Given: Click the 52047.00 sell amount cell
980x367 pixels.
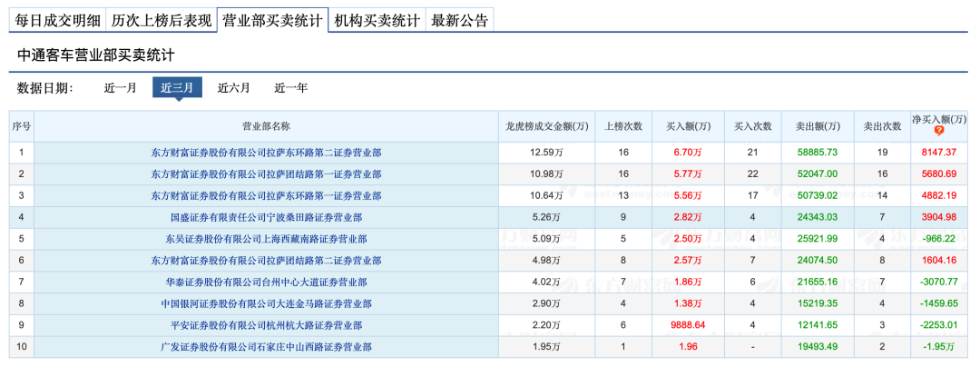Looking at the screenshot, I should [x=818, y=174].
